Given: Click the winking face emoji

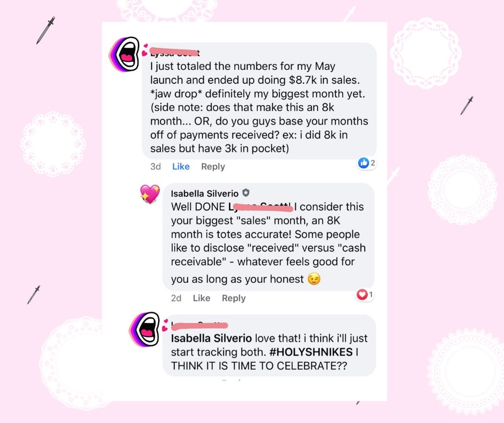Looking at the screenshot, I should (x=314, y=279).
